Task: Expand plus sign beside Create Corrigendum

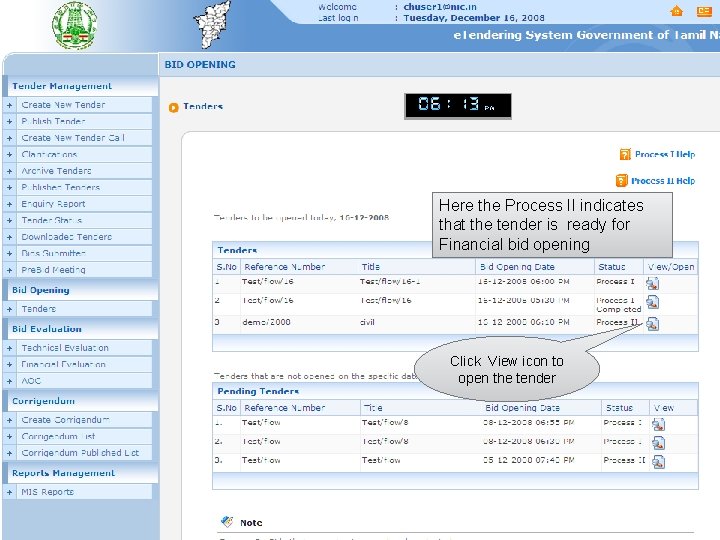Action: [x=10, y=421]
